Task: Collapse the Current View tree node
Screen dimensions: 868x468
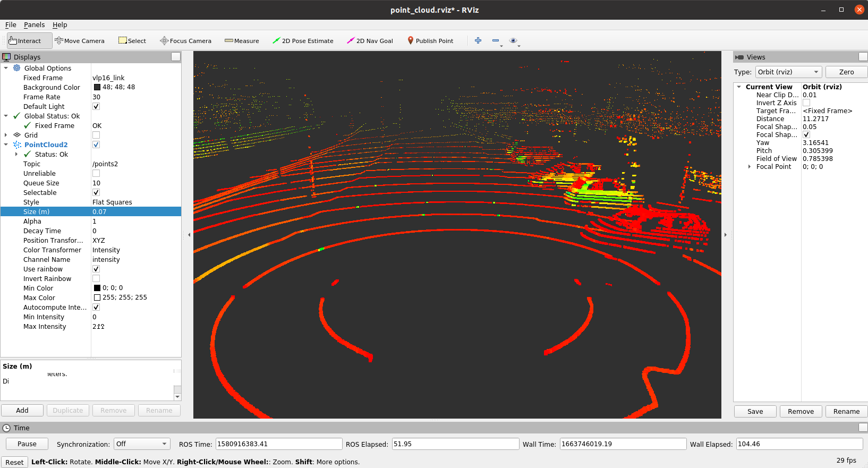Action: [739, 87]
